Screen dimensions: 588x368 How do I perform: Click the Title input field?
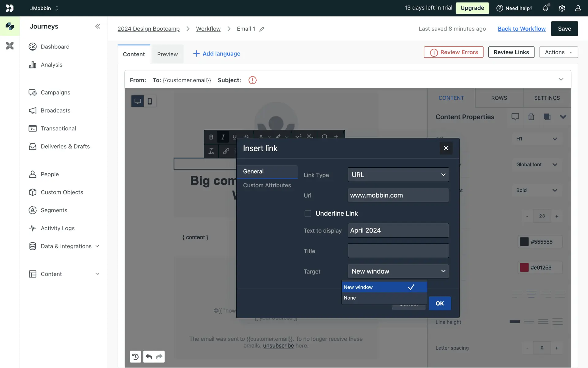tap(398, 251)
